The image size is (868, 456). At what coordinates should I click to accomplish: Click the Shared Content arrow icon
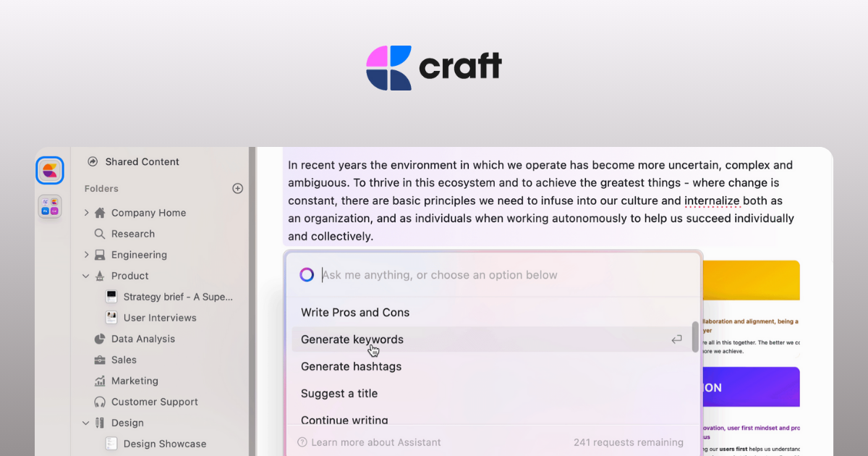click(x=93, y=162)
